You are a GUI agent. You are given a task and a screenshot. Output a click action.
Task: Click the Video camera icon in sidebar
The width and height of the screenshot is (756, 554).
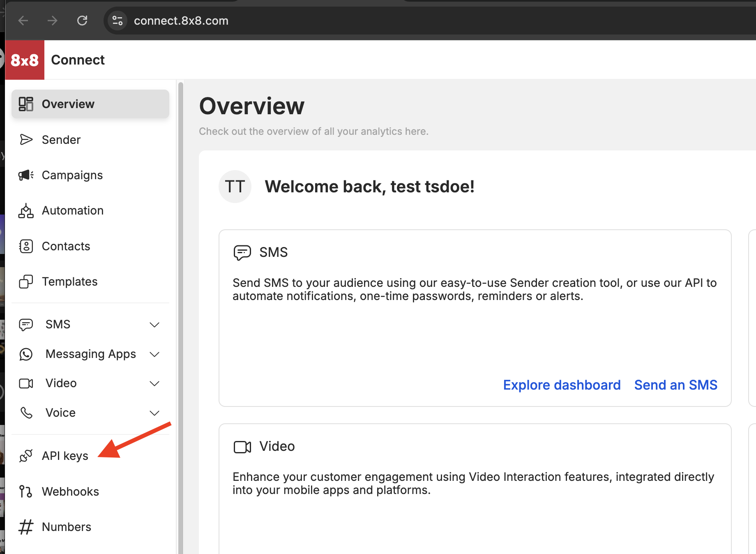[26, 383]
